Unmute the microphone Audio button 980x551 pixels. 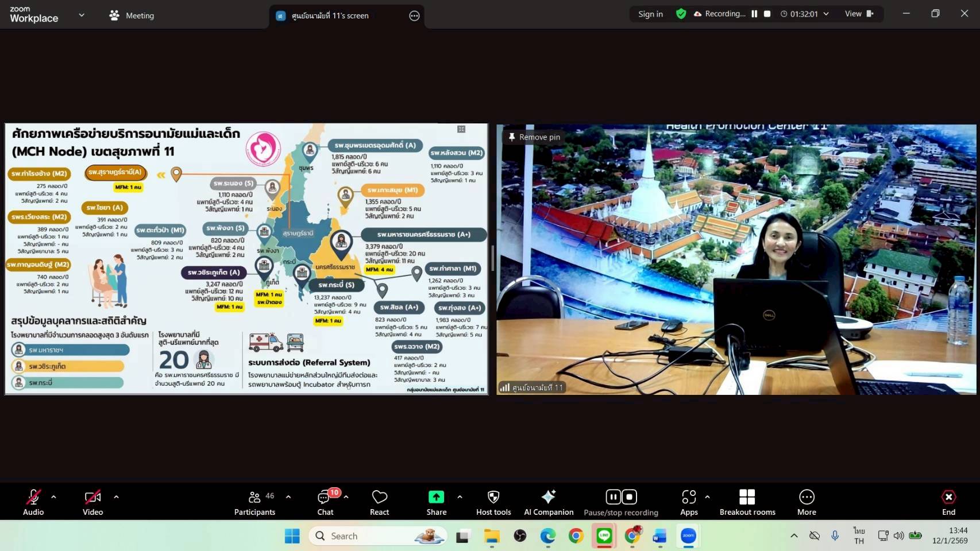coord(33,502)
